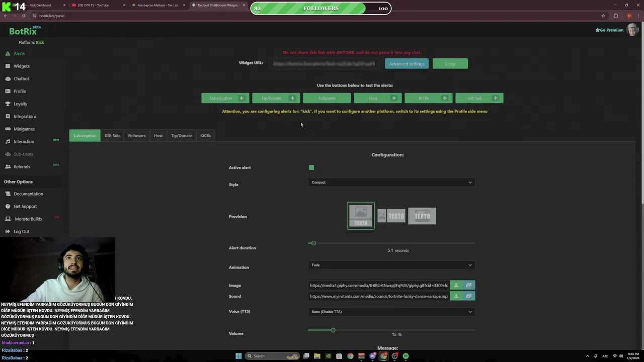644x362 pixels.
Task: Open the Windows Start menu
Action: pos(238,356)
